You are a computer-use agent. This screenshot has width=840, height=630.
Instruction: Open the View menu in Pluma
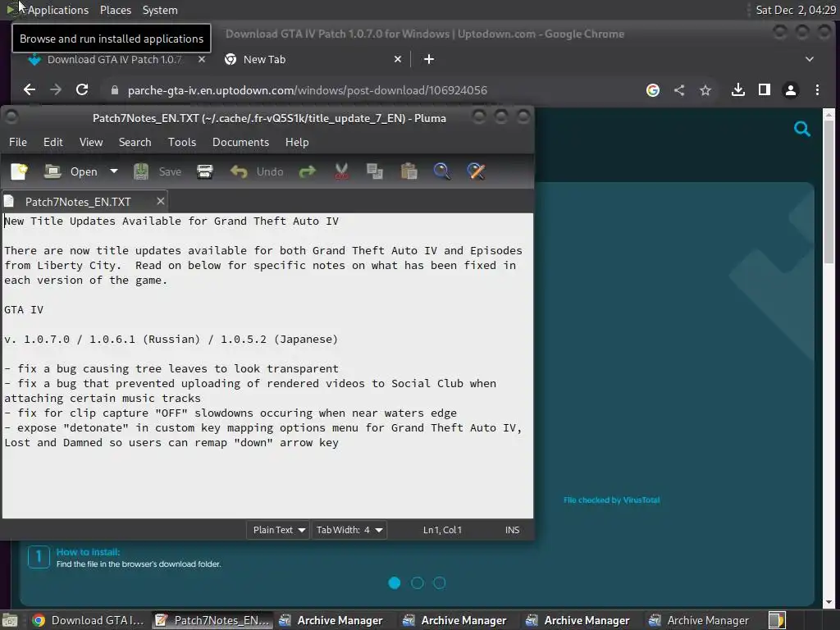click(x=91, y=142)
